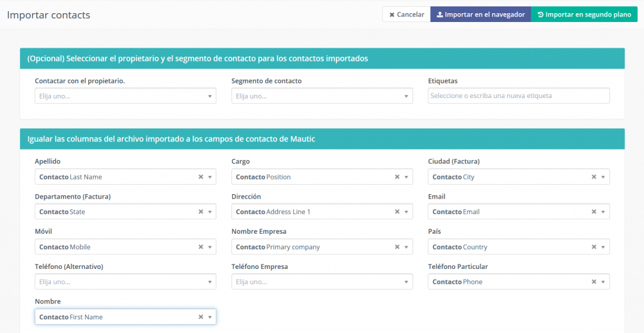Remove the First Name selection in Nombre
Image resolution: width=644 pixels, height=333 pixels.
[x=201, y=317]
